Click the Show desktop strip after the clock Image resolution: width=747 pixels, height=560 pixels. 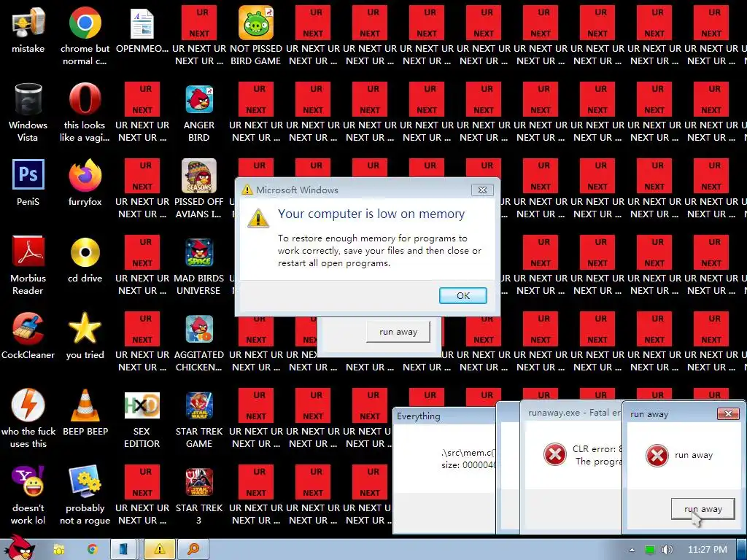[742, 550]
